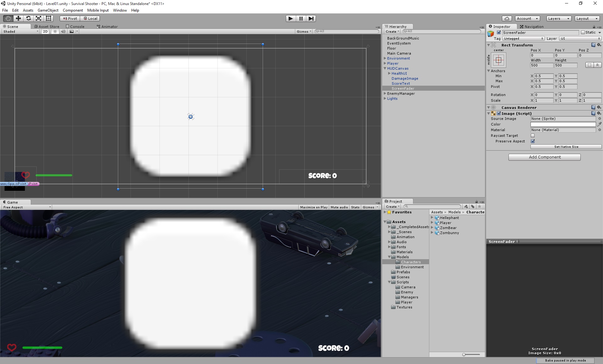Pick color with the eyedropper
Viewport: 603px width, 364px height.
(599, 124)
